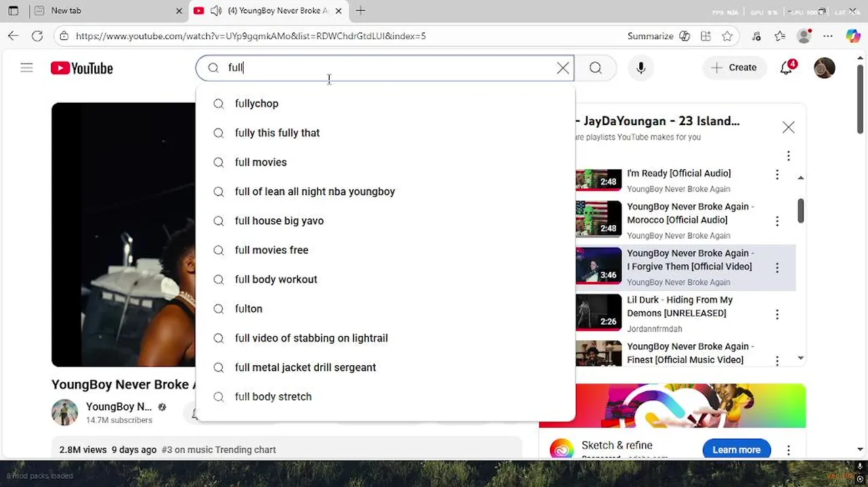Play Lil Durk Hiding From My Demons thumbnail

click(599, 312)
